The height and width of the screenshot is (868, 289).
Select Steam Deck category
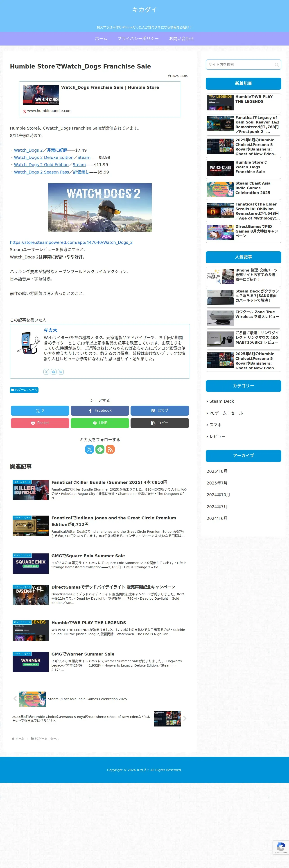tap(222, 401)
